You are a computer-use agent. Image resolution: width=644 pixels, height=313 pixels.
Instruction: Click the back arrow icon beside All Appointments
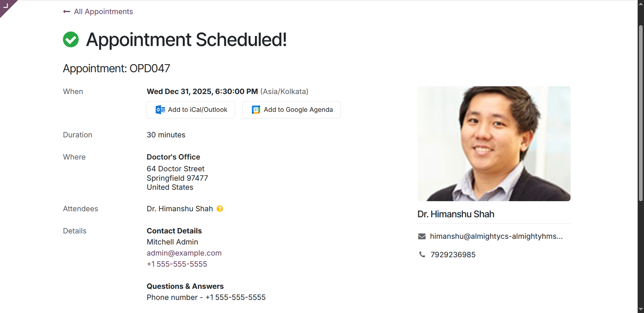pyautogui.click(x=66, y=12)
